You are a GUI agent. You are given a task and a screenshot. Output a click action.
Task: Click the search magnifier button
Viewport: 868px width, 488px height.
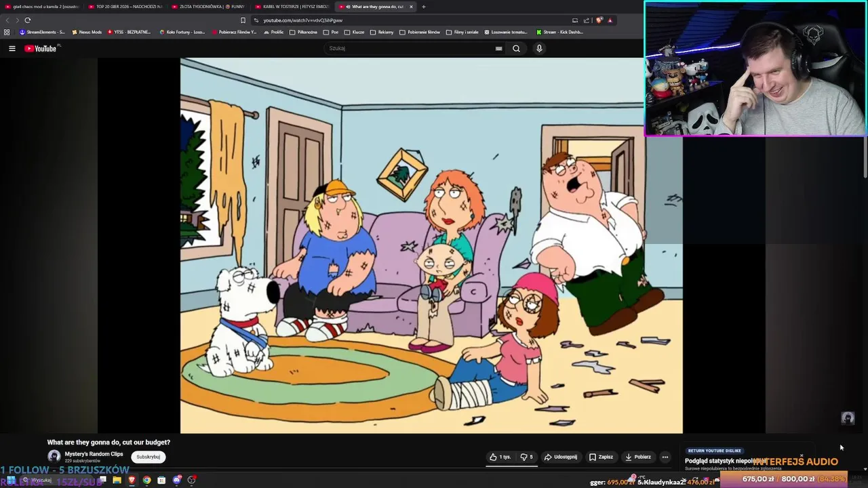(x=516, y=48)
